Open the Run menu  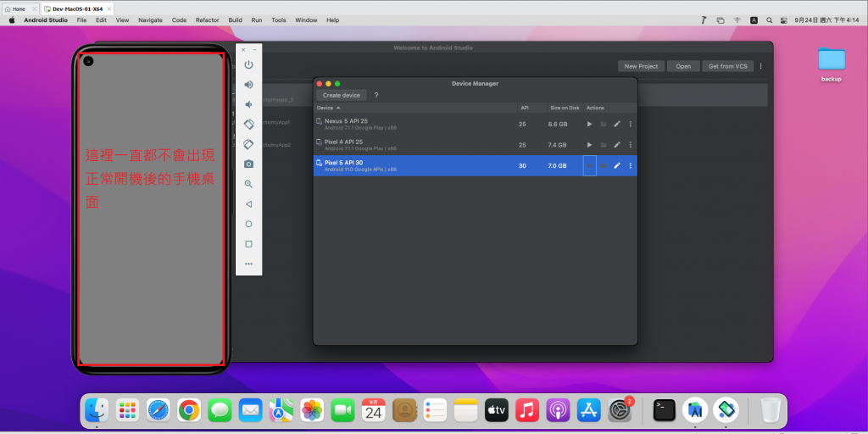(x=256, y=20)
